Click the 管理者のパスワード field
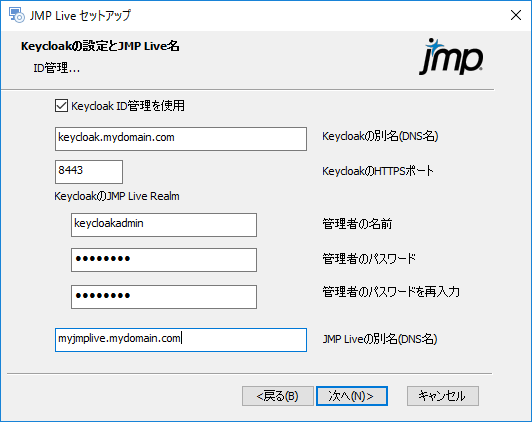The image size is (532, 422). 164,260
